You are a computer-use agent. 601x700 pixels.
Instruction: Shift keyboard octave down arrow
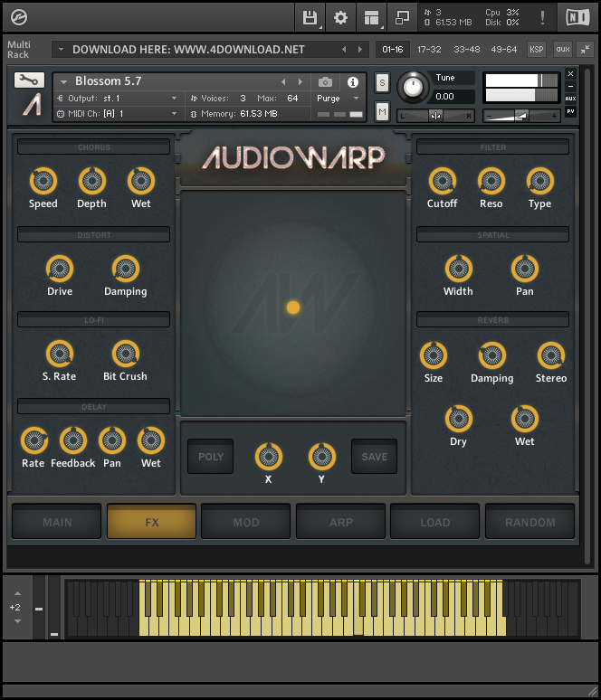tap(17, 621)
